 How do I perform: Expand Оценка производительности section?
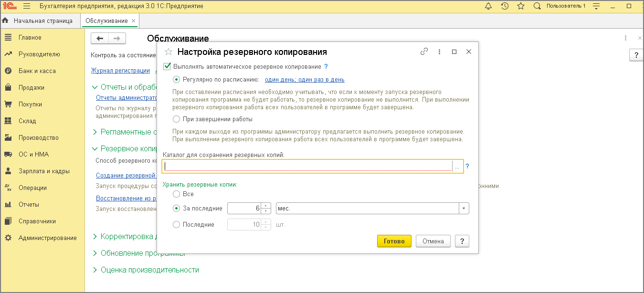[95, 270]
